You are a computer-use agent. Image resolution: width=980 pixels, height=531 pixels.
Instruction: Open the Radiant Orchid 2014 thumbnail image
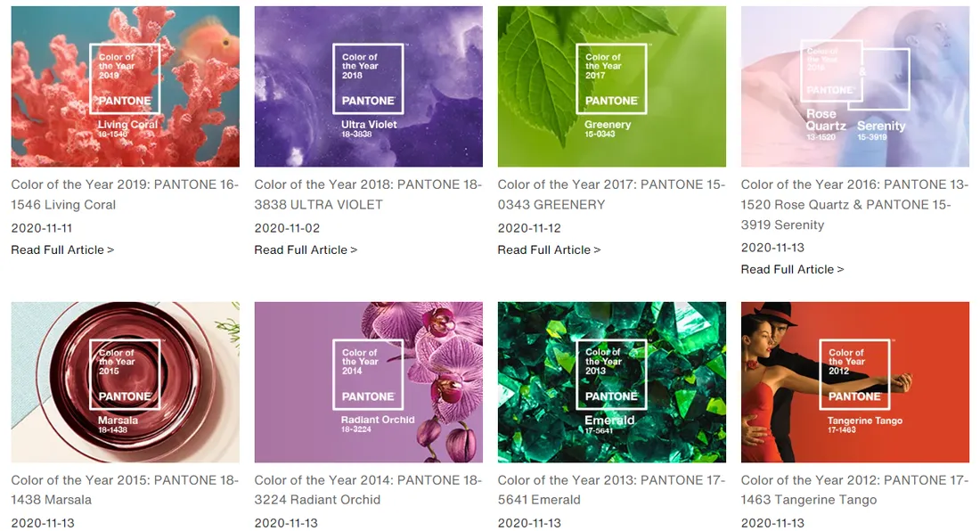[x=368, y=382]
